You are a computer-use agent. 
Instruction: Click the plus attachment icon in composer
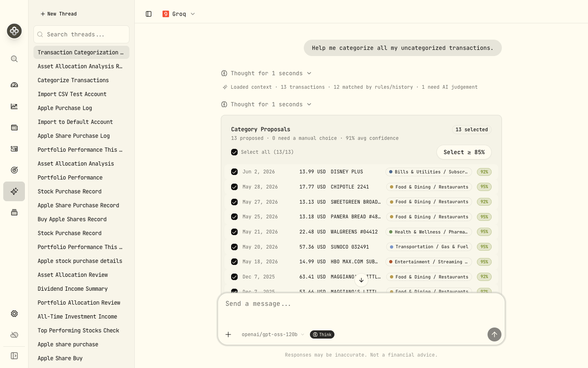[228, 334]
